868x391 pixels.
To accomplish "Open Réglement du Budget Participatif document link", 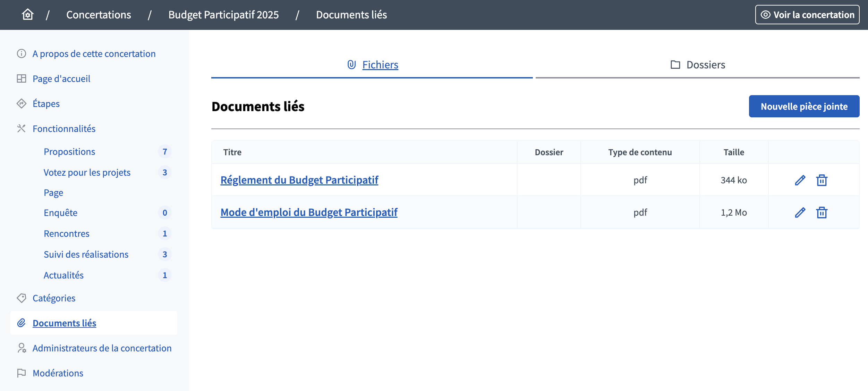I will pos(299,180).
